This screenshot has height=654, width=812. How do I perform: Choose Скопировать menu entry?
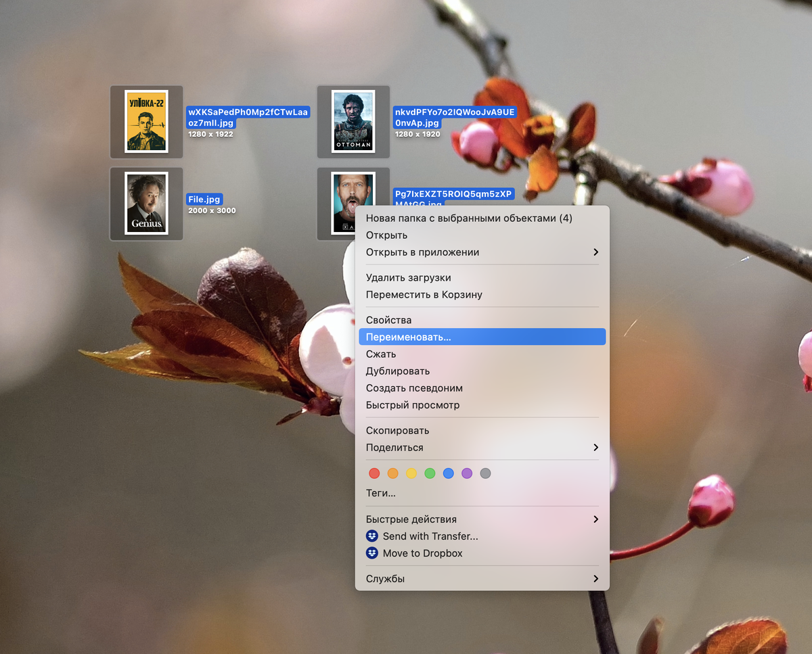(482, 431)
